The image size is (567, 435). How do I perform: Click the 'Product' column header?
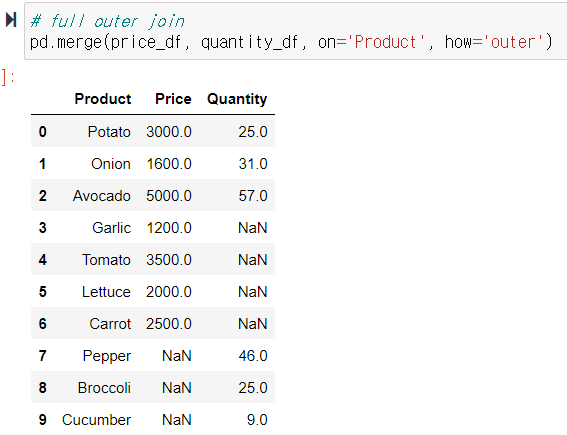(103, 99)
